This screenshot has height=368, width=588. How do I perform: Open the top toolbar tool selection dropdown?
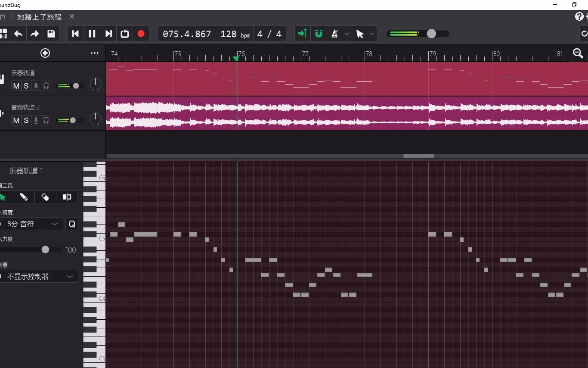(372, 34)
